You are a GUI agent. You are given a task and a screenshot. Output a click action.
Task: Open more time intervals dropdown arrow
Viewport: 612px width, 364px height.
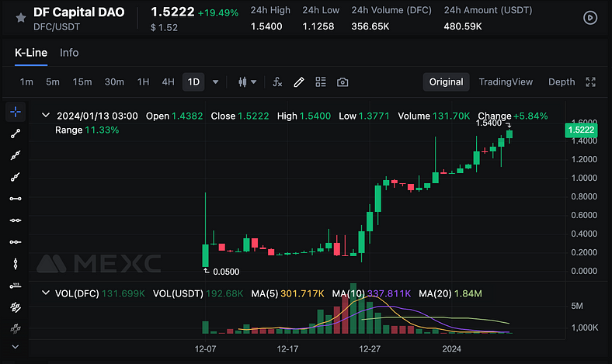tap(215, 82)
